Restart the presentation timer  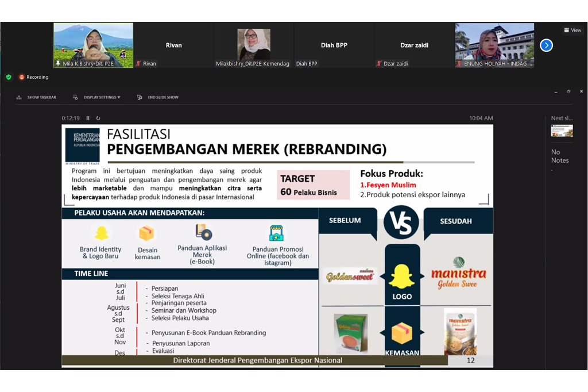pyautogui.click(x=98, y=118)
